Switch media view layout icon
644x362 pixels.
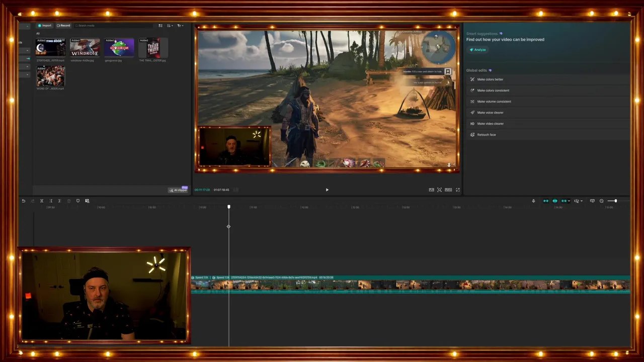click(x=160, y=26)
